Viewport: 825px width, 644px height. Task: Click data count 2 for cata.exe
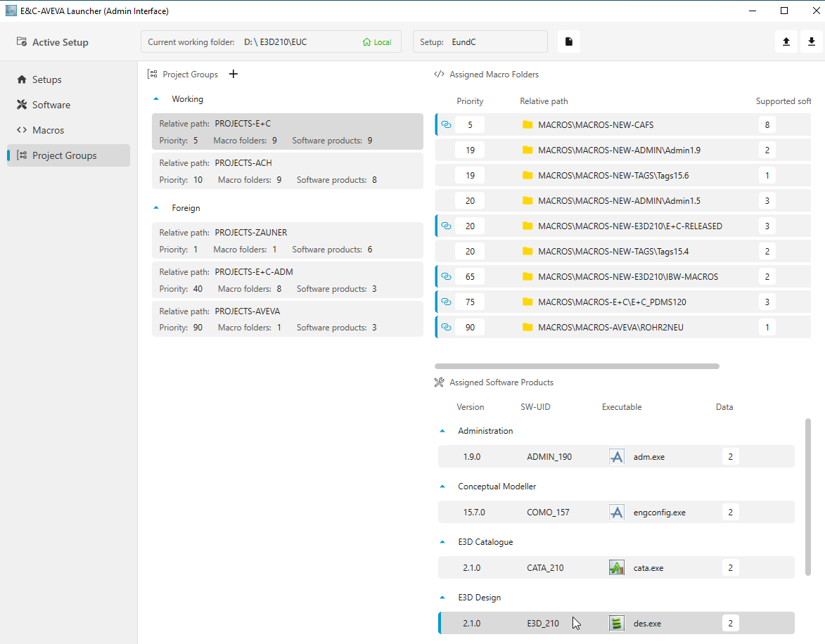730,567
